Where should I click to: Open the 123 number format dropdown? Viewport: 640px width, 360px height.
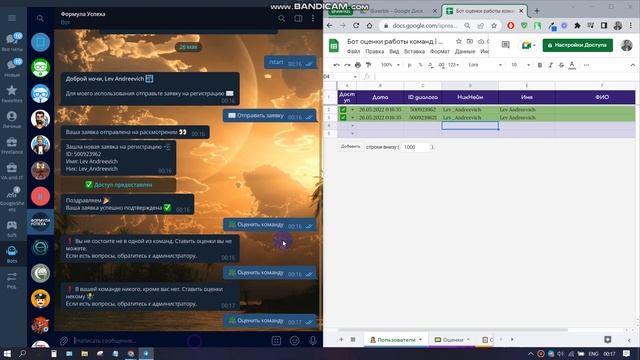point(453,65)
